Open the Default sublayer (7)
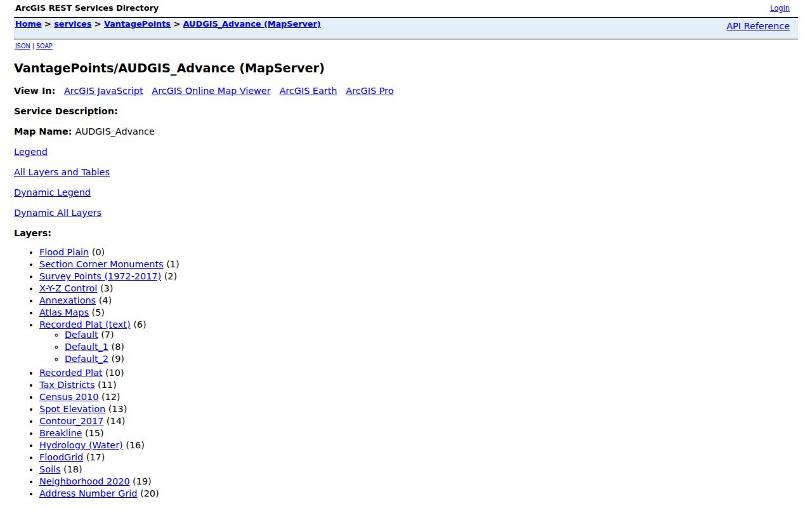 [x=81, y=335]
